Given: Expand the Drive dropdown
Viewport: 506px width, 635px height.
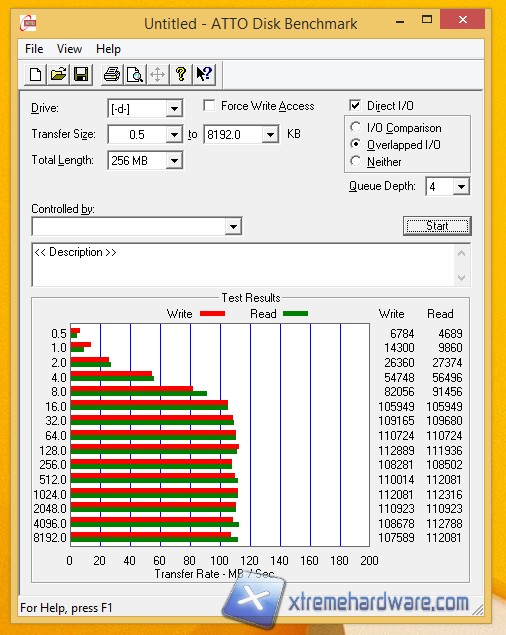Looking at the screenshot, I should coord(174,109).
